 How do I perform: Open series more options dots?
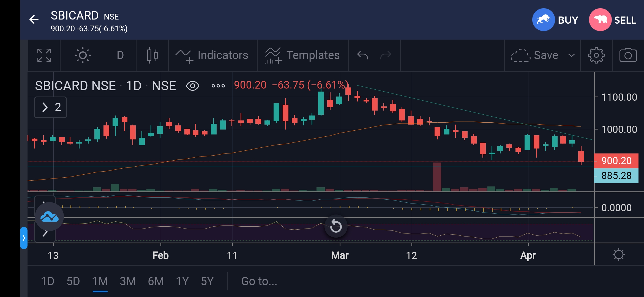click(x=218, y=86)
